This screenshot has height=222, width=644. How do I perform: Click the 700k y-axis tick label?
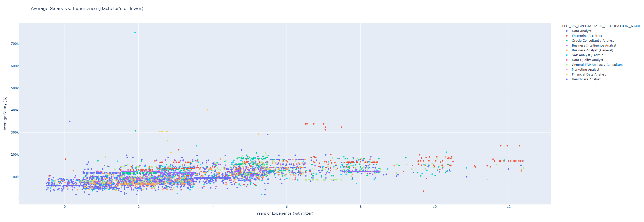tap(15, 44)
